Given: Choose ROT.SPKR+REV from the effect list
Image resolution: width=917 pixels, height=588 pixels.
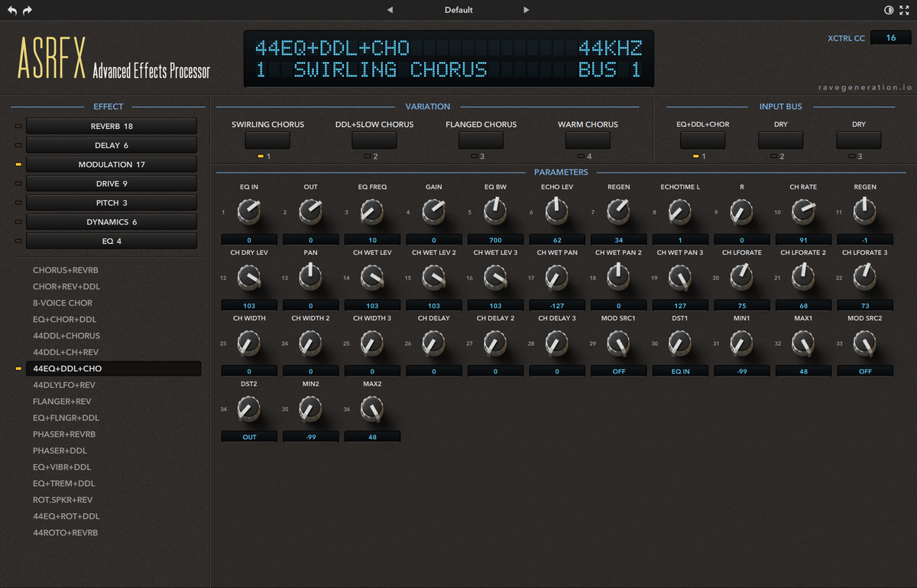Looking at the screenshot, I should click(63, 500).
